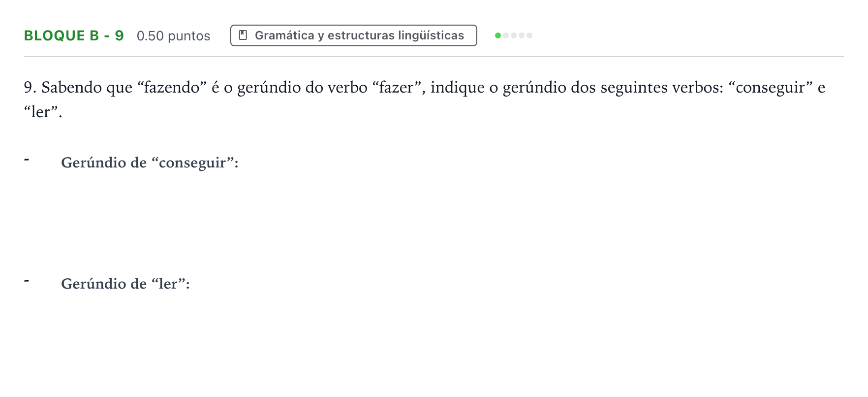
Task: Click the Gerúndio de “conseguir” label
Action: (x=150, y=163)
